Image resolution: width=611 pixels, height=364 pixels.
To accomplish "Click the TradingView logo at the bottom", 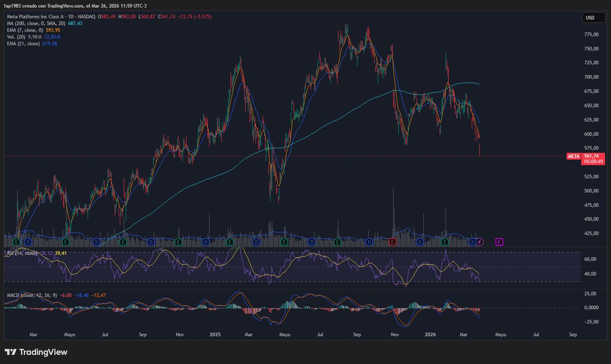I will click(x=36, y=352).
